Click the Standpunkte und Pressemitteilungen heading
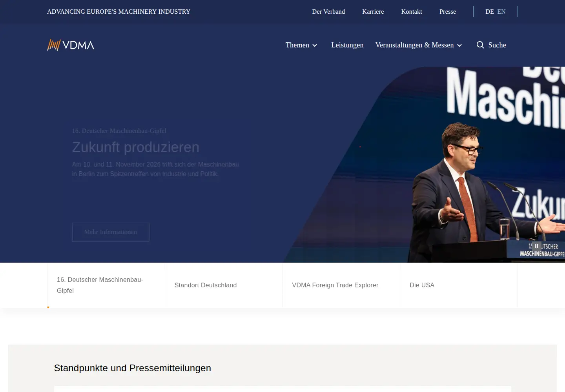The image size is (565, 392). pos(133,368)
